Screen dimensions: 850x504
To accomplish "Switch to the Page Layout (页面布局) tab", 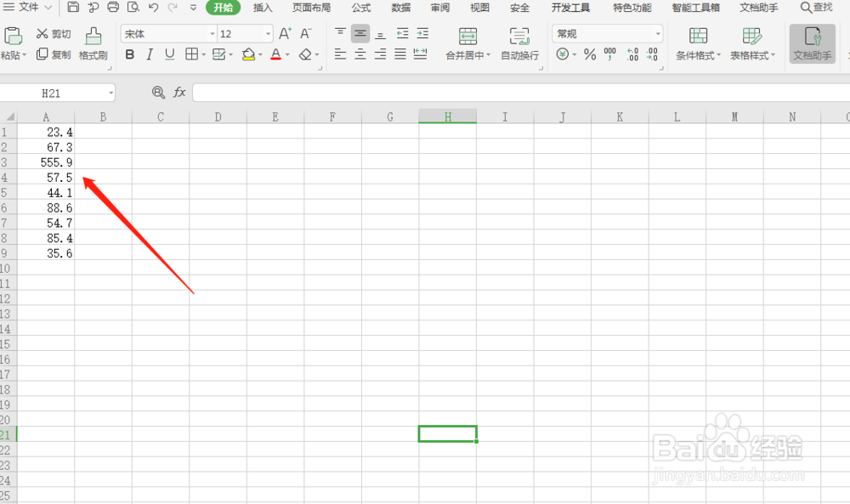I will 312,8.
